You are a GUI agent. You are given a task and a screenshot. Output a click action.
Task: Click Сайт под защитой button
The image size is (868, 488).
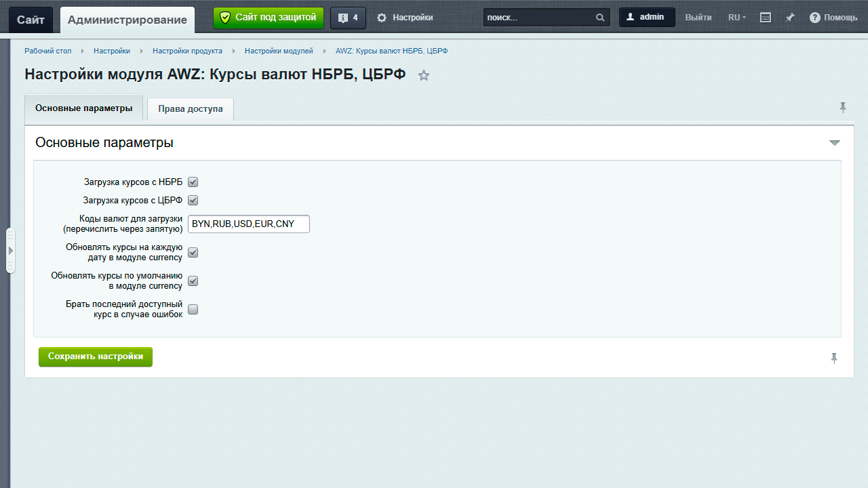click(x=269, y=18)
